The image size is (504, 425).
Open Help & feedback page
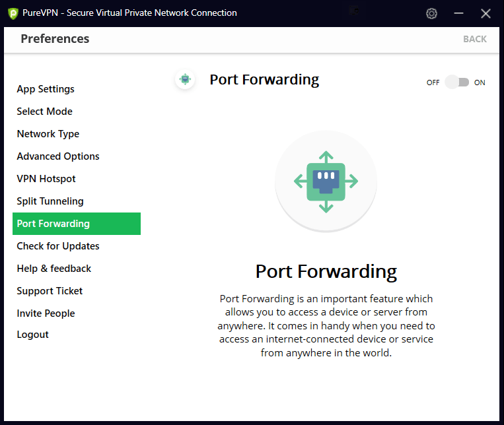point(54,269)
